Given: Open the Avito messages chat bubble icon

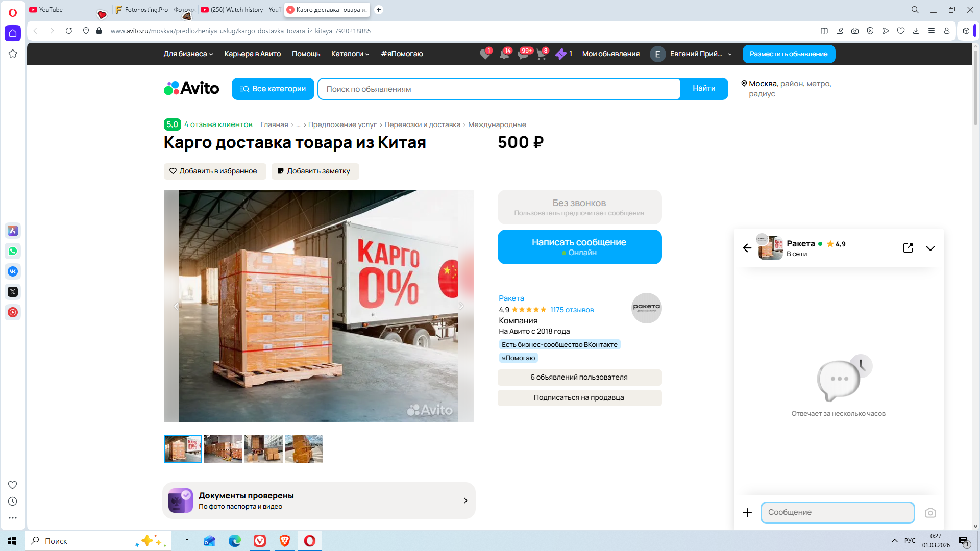Looking at the screenshot, I should coord(523,54).
